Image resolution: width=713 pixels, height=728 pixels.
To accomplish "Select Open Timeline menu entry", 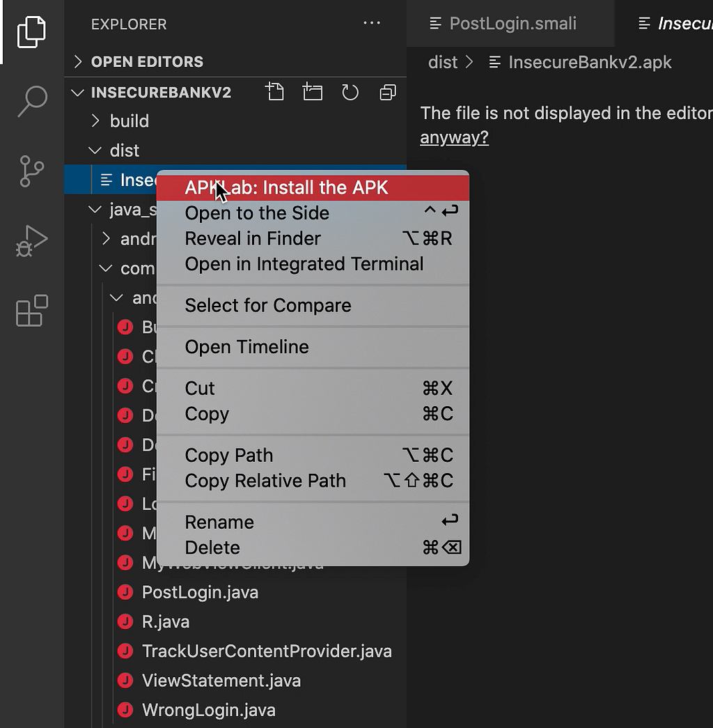I will (x=313, y=347).
